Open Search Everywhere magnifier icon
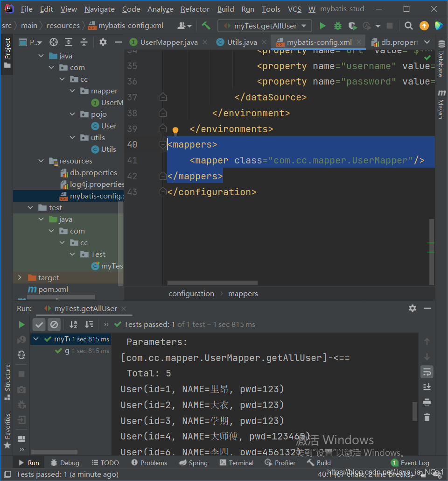 408,26
